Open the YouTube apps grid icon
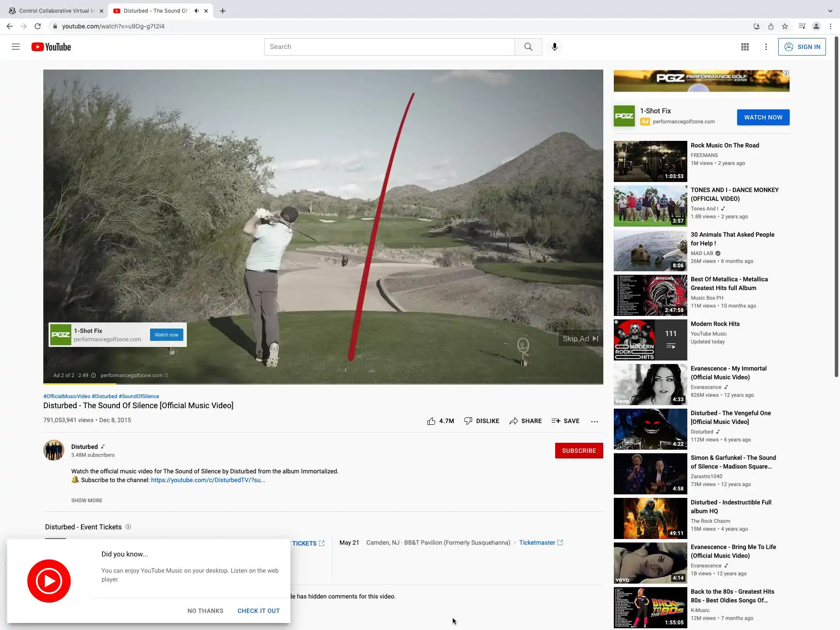Image resolution: width=840 pixels, height=630 pixels. tap(745, 47)
